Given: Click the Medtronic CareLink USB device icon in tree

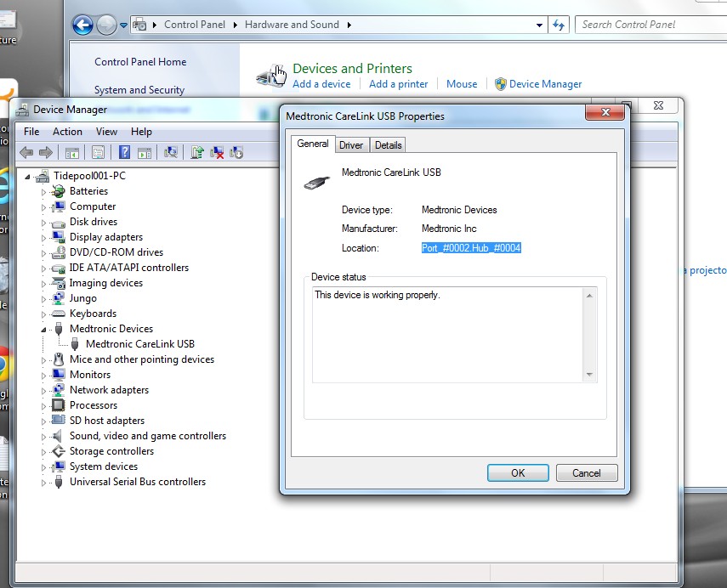Looking at the screenshot, I should (75, 344).
